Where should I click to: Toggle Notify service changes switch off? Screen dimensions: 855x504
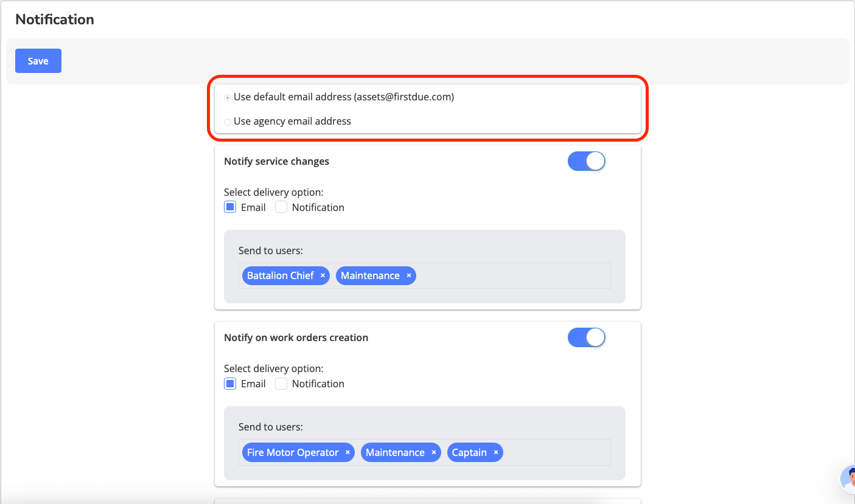point(586,161)
